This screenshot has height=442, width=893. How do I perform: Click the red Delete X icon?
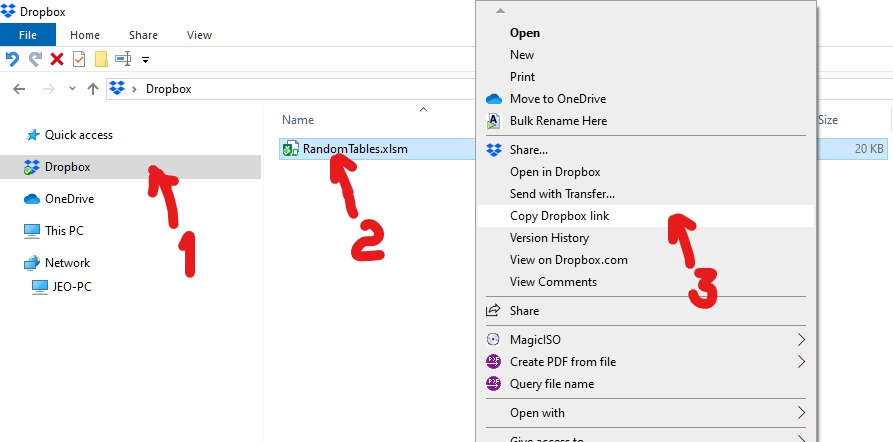pos(56,59)
